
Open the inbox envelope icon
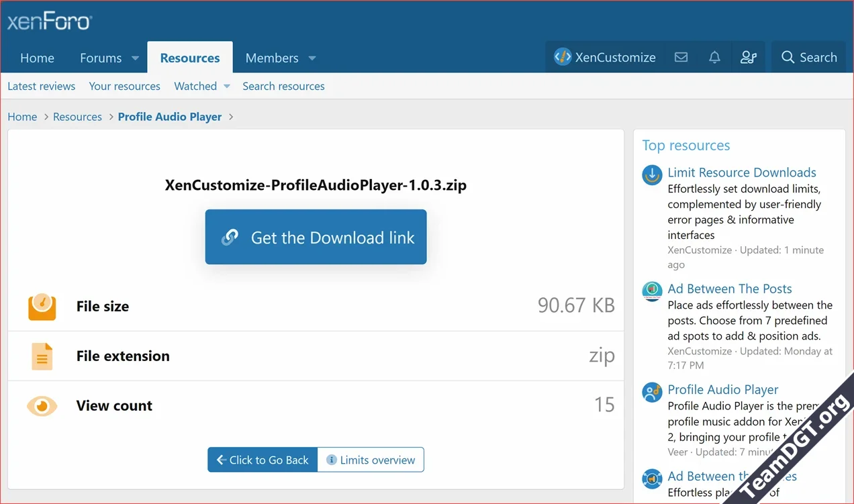coord(681,57)
